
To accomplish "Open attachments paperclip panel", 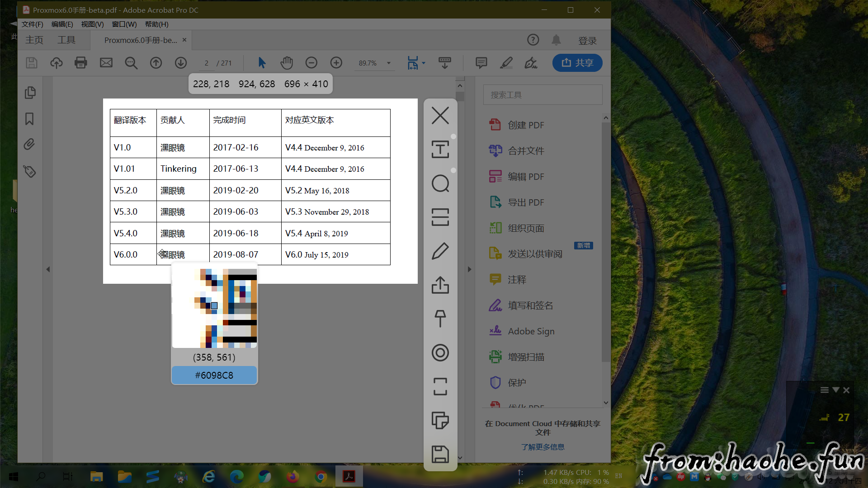I will 29,145.
